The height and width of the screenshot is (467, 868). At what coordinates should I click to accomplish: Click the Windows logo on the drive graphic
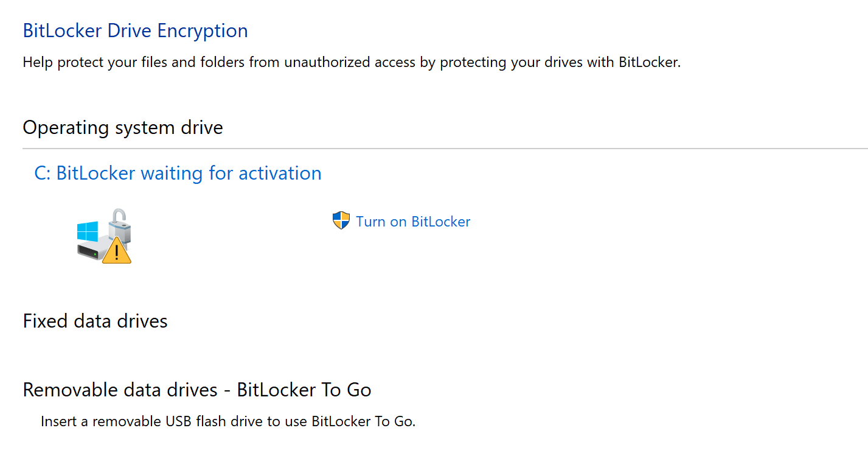pyautogui.click(x=87, y=231)
